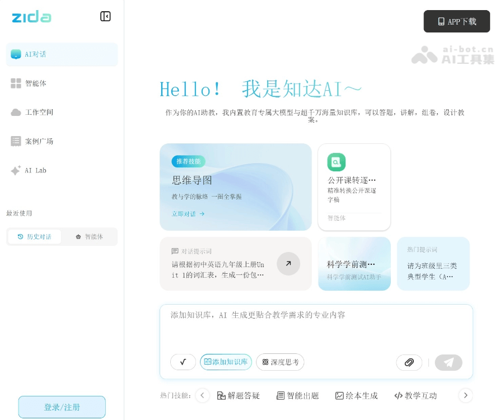The width and height of the screenshot is (504, 420).
Task: Collapse the sidebar with the panel icon
Action: (105, 16)
